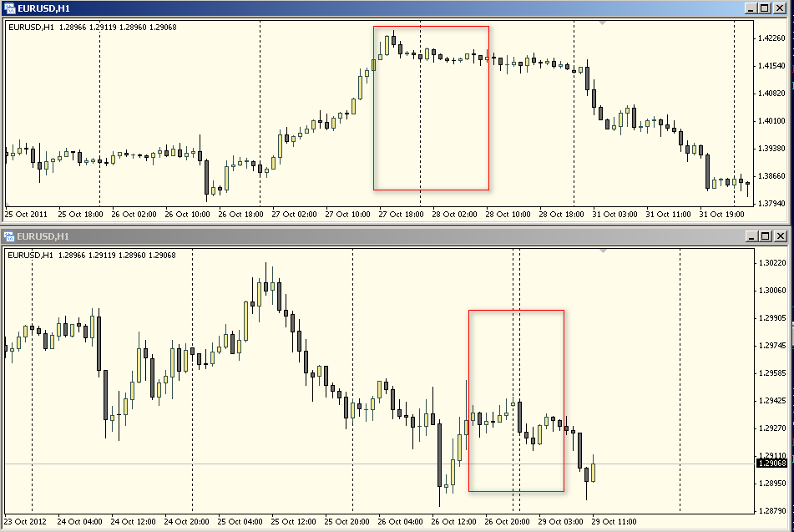Screen dimensions: 794x532
Task: Click the '26 Oct 04:00' time label
Action: (x=400, y=522)
